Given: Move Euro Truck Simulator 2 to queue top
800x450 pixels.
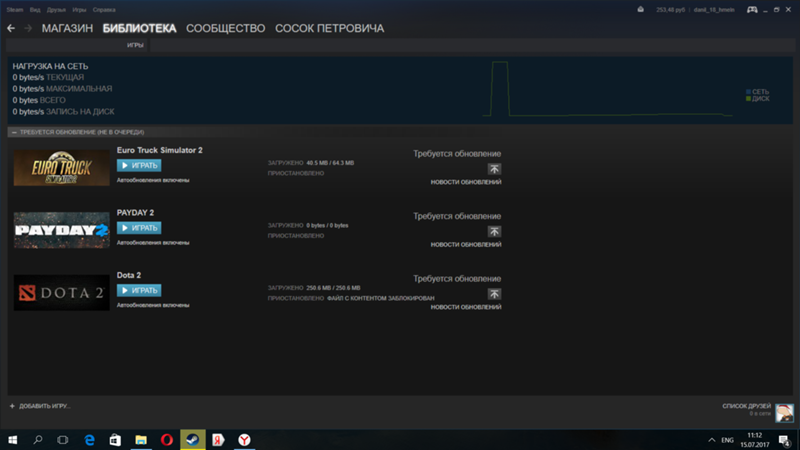Looking at the screenshot, I should (494, 169).
